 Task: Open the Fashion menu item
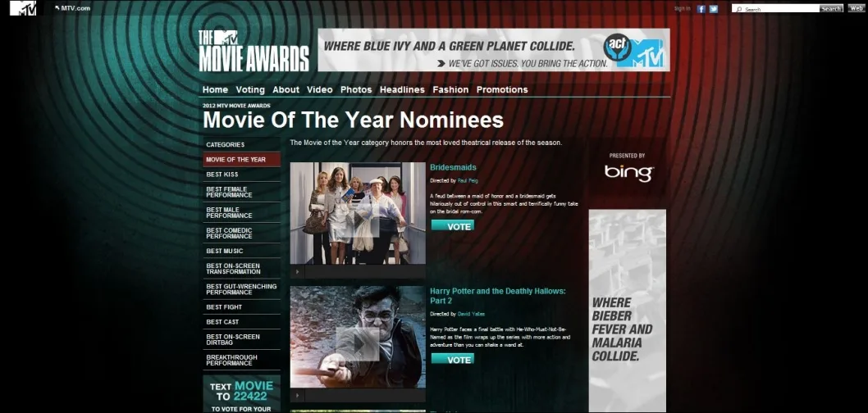pyautogui.click(x=450, y=89)
